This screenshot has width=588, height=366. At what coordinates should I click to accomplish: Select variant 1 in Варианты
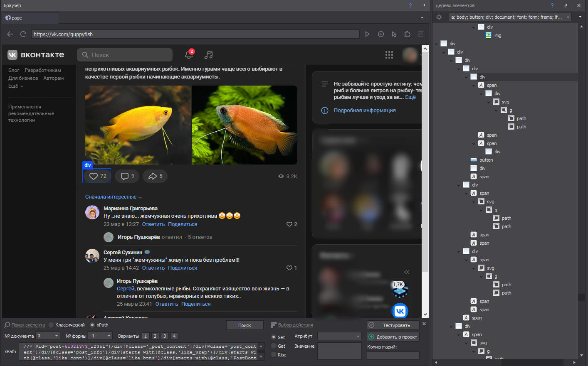[146, 336]
